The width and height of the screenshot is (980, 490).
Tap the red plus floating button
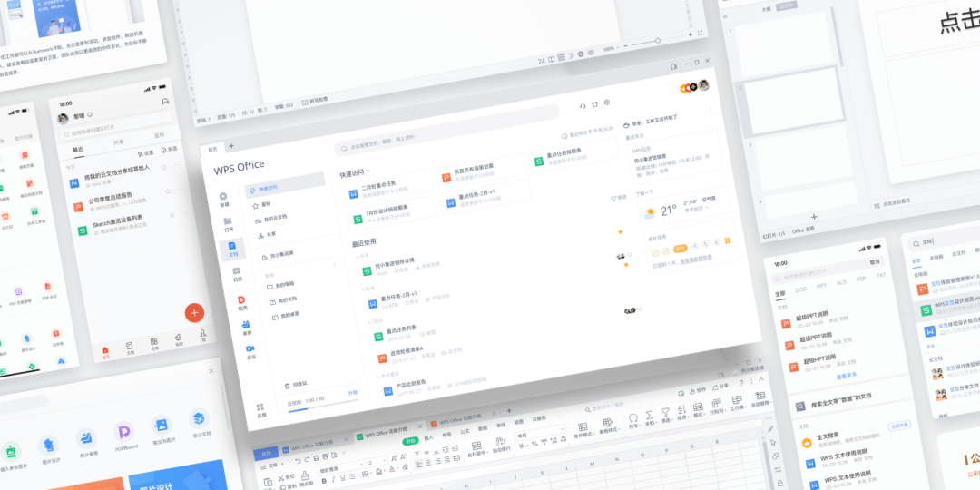194,312
